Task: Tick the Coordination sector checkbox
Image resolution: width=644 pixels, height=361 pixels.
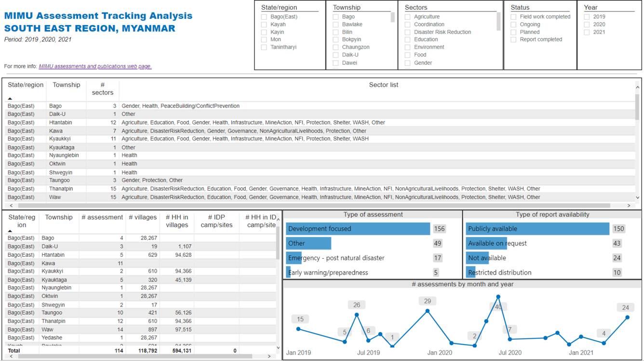Action: [407, 25]
